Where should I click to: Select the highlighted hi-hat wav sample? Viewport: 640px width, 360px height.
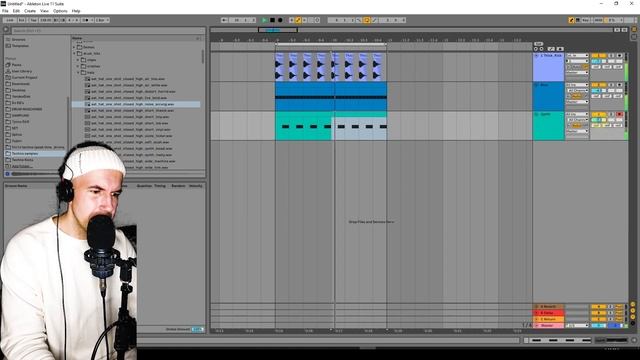pos(136,104)
